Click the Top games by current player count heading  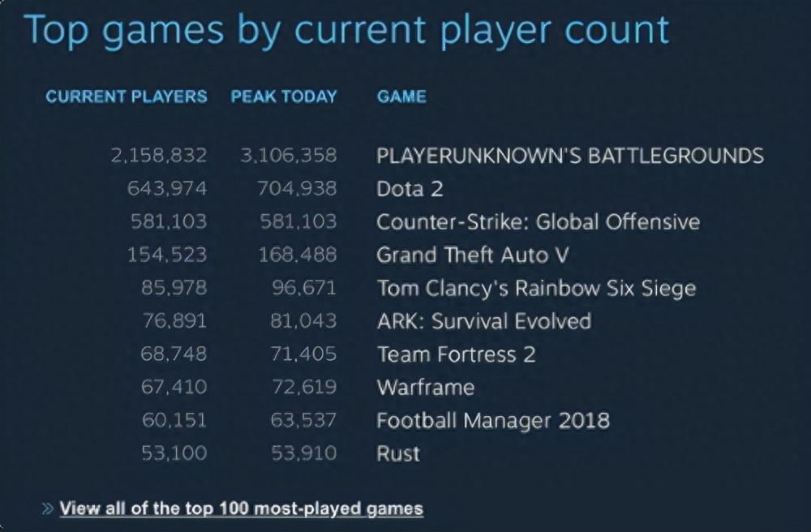click(346, 30)
